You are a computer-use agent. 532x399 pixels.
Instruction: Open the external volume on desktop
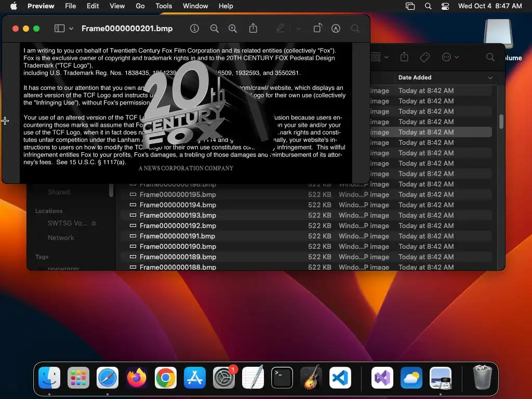[x=498, y=34]
